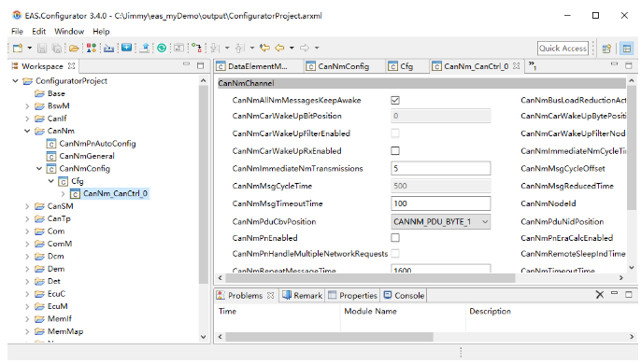Collapse the CanNm folder
Image resolution: width=641 pixels, height=364 pixels.
27,132
